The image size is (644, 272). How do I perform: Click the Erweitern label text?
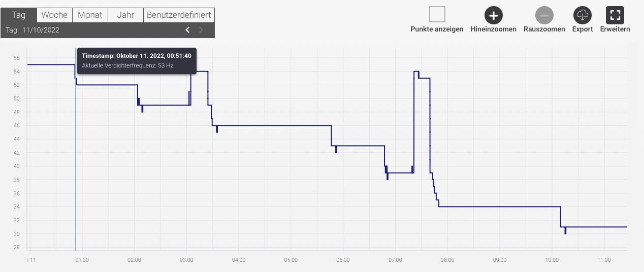click(615, 29)
